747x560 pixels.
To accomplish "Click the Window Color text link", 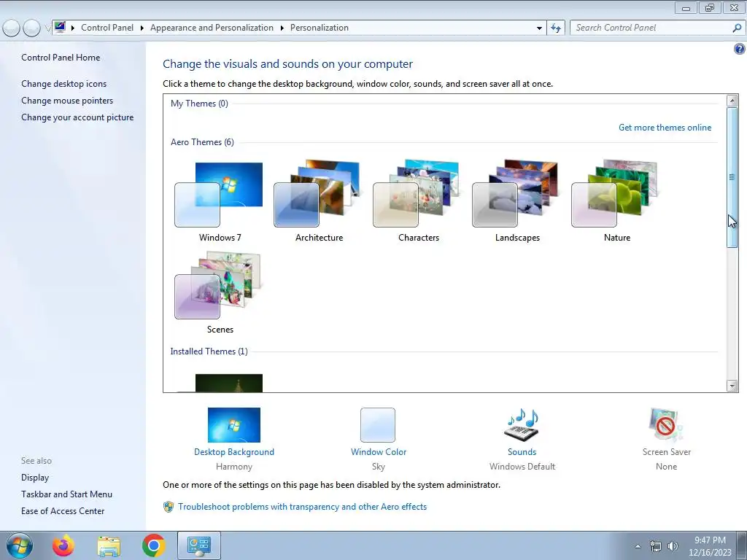I will (x=379, y=452).
